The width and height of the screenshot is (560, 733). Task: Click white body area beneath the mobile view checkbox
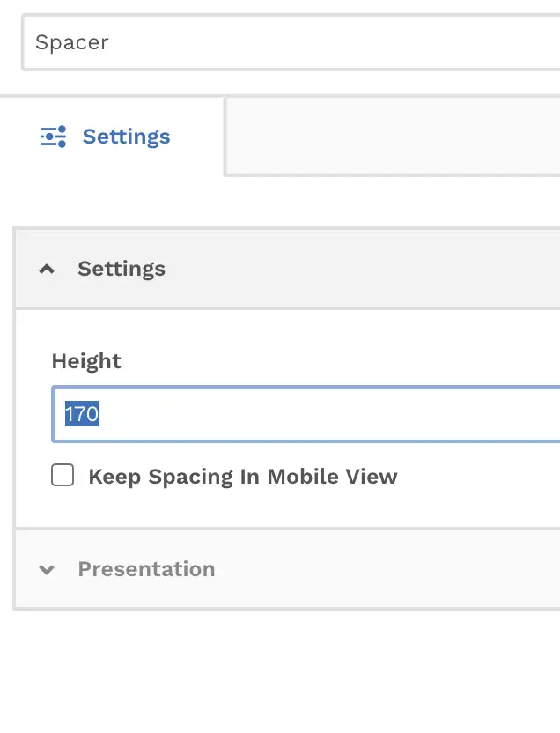[280, 507]
